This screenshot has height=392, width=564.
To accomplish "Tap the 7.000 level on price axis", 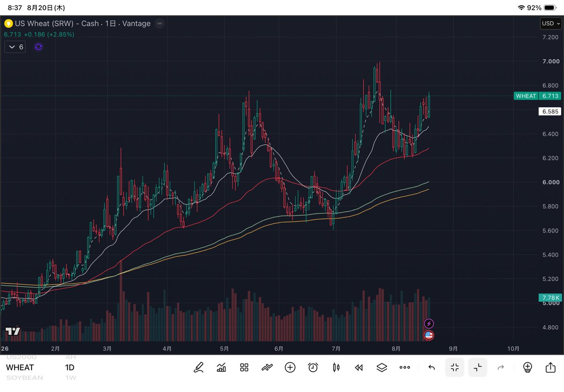I will tap(550, 62).
